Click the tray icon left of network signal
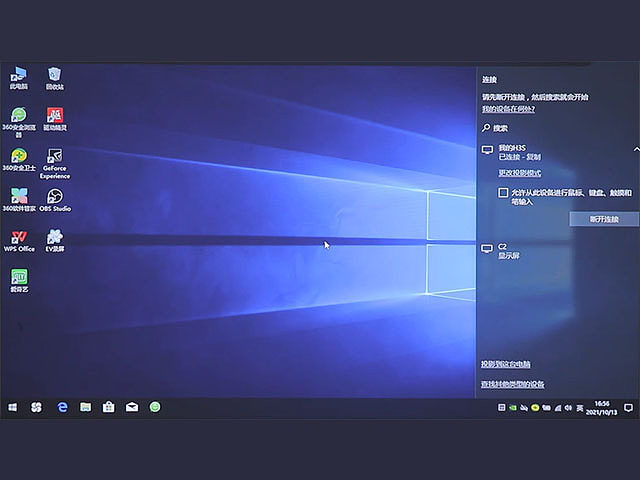The width and height of the screenshot is (640, 480). point(547,408)
